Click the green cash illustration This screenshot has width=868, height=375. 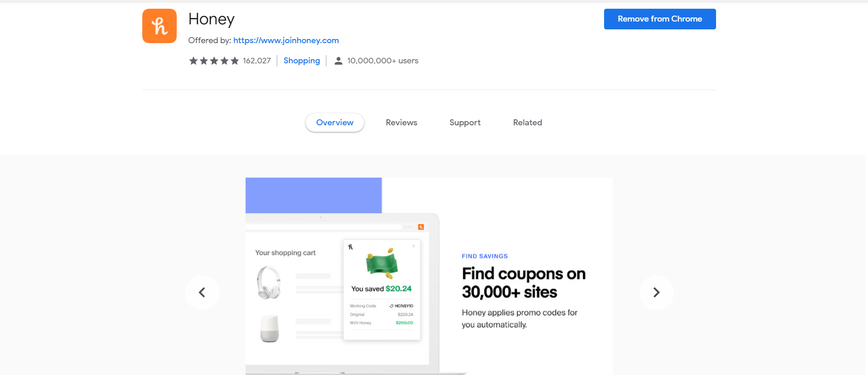point(381,263)
